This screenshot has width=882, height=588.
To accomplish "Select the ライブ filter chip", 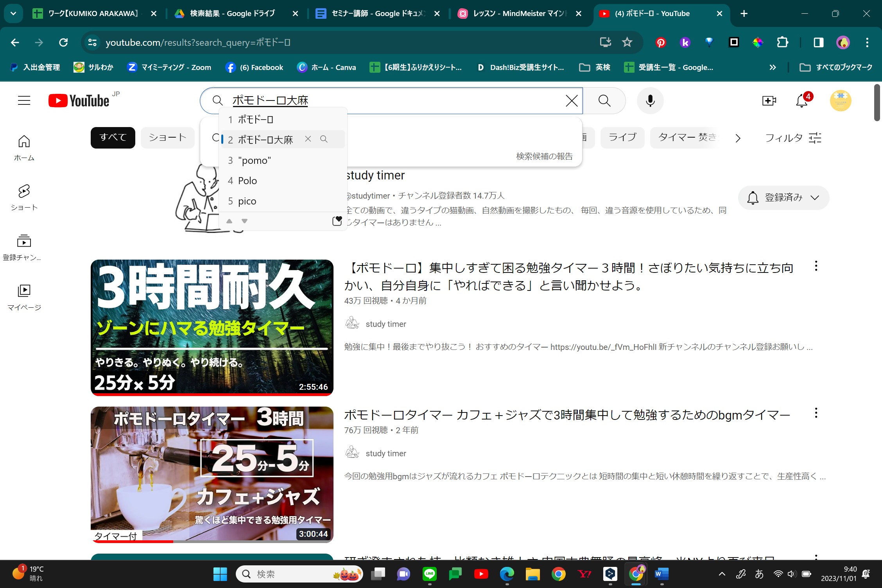I will (622, 138).
